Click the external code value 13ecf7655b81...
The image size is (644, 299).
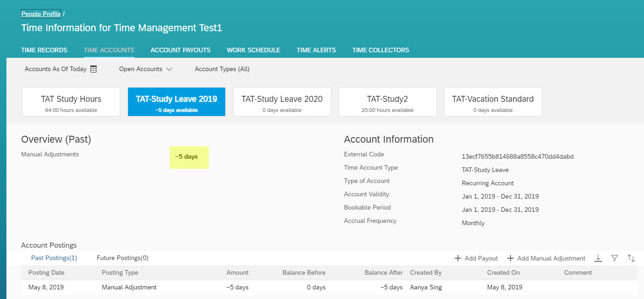(517, 156)
